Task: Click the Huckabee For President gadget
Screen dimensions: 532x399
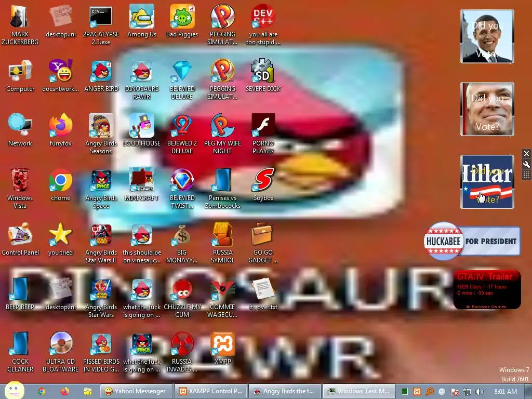Action: coord(472,241)
